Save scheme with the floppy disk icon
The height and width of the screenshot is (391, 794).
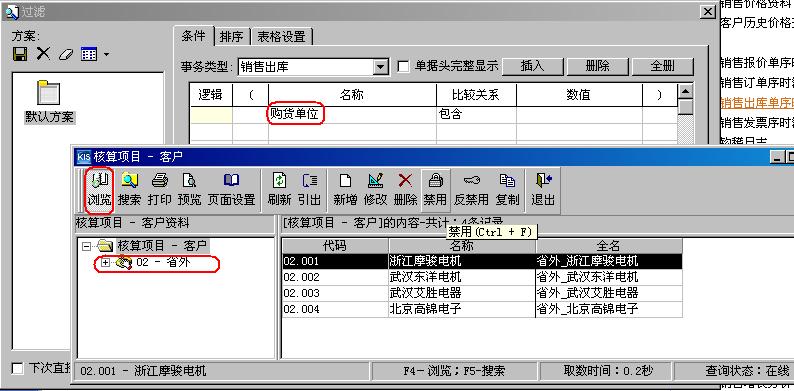pyautogui.click(x=20, y=54)
